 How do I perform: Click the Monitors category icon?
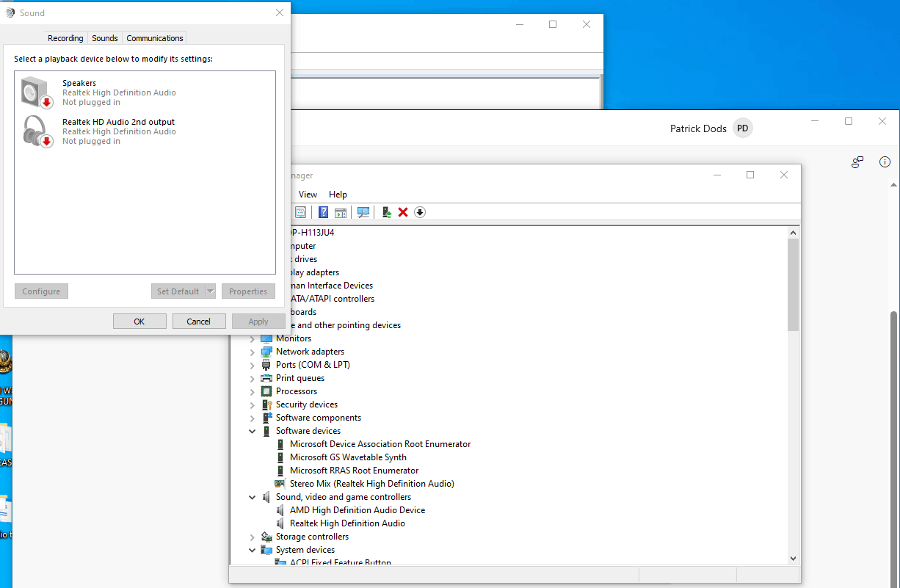(266, 338)
